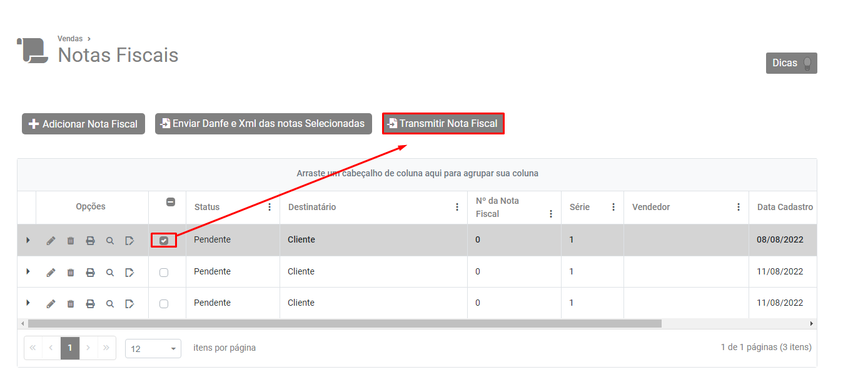Click the pencil edit icon in the 08/08/2022 row
The image size is (868, 372).
(51, 241)
